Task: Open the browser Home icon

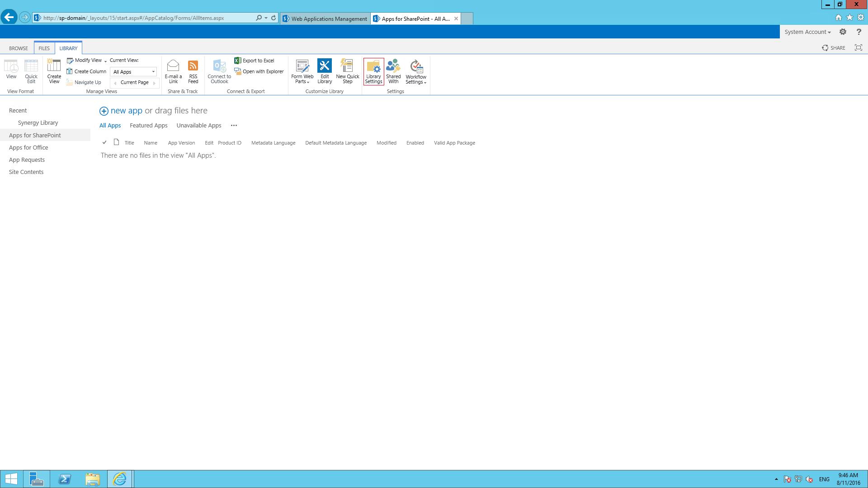Action: (839, 18)
